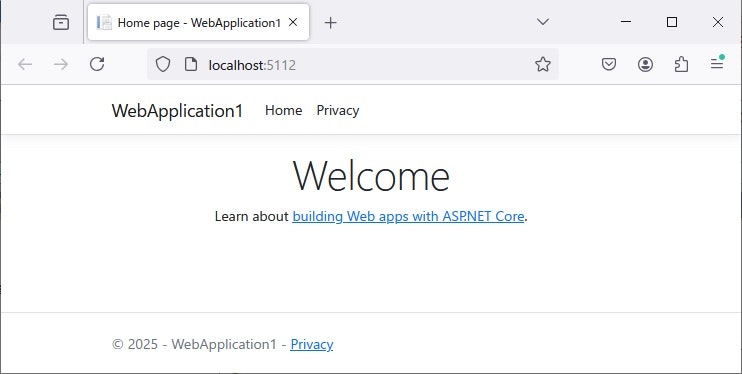Screen dimensions: 742x374
Task: Click the Firefox View icon
Action: (61, 22)
